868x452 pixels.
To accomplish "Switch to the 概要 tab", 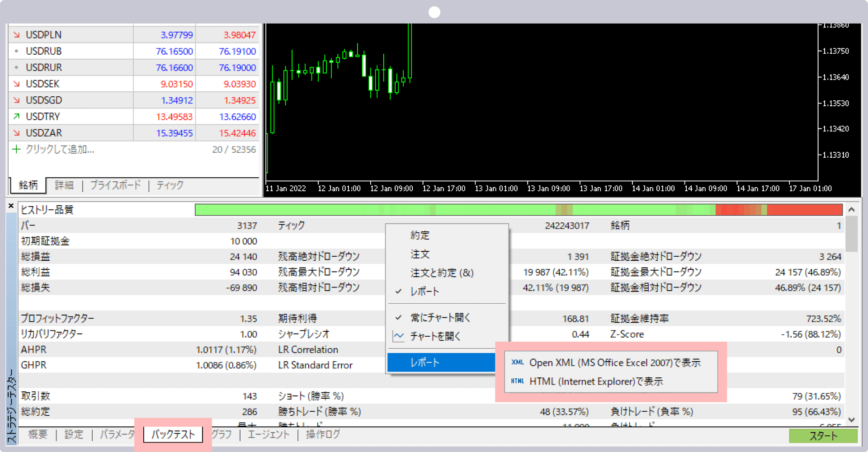I will [x=38, y=434].
